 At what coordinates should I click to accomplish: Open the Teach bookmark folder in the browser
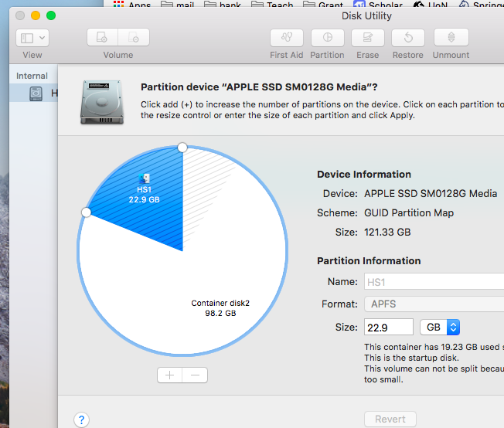272,5
